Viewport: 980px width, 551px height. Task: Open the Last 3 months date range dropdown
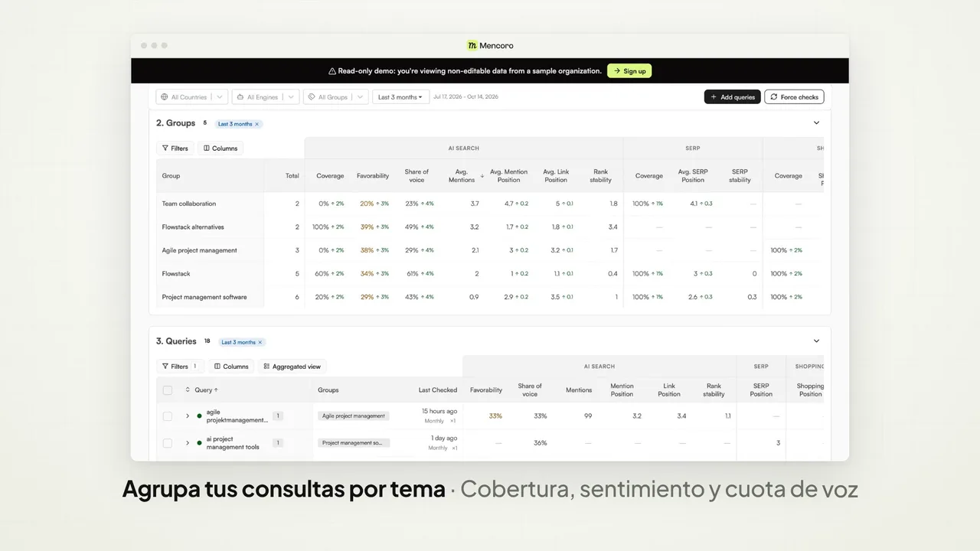[400, 97]
